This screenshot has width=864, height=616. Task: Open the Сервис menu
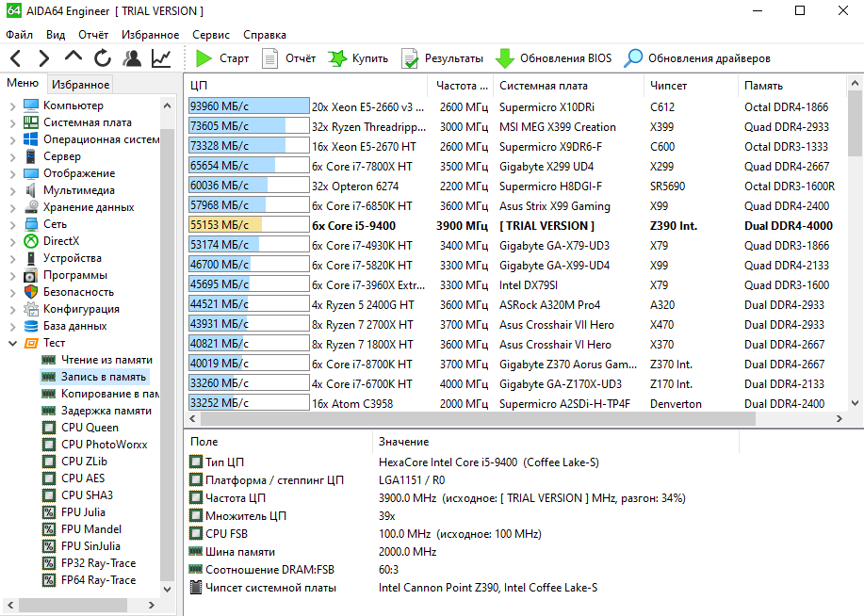tap(211, 35)
